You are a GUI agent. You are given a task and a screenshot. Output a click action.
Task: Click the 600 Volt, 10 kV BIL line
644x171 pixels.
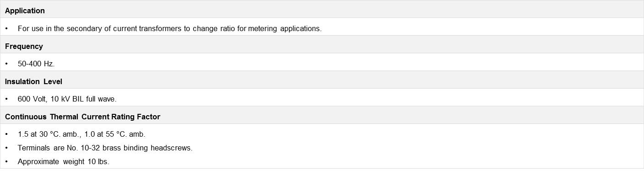[x=67, y=99]
